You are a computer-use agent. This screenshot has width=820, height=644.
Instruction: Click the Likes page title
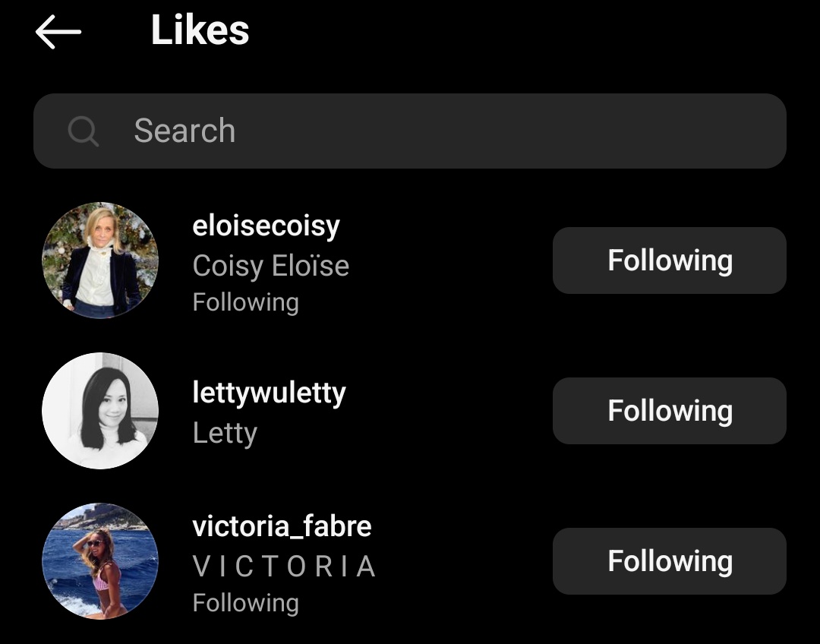[x=200, y=30]
